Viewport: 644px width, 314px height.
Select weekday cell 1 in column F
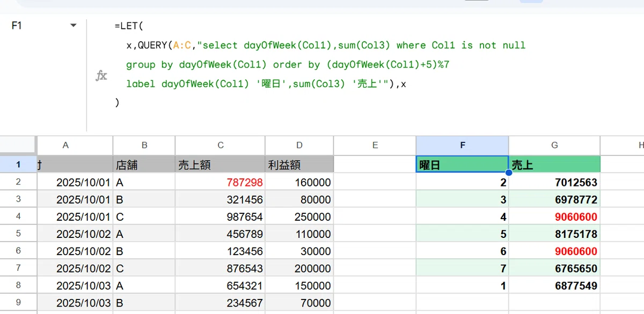[x=463, y=286]
